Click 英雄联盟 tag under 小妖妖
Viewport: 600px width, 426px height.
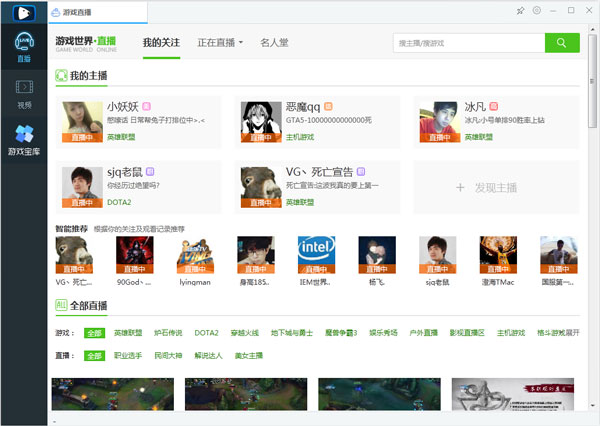[x=121, y=137]
